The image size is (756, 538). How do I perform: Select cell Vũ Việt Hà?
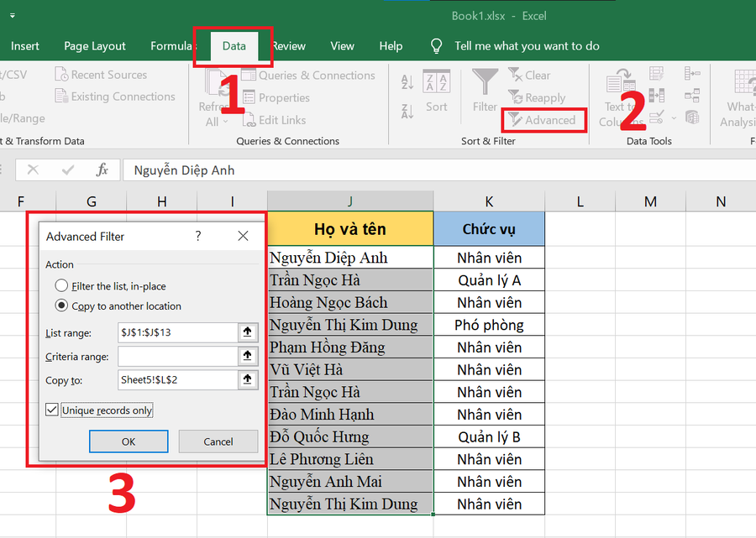point(350,370)
